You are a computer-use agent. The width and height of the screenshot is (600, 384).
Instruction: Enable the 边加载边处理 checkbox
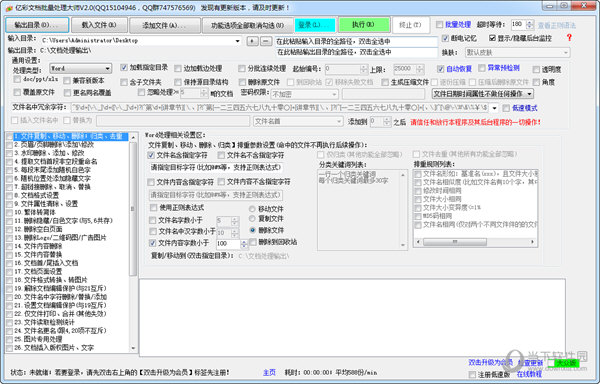pos(178,68)
